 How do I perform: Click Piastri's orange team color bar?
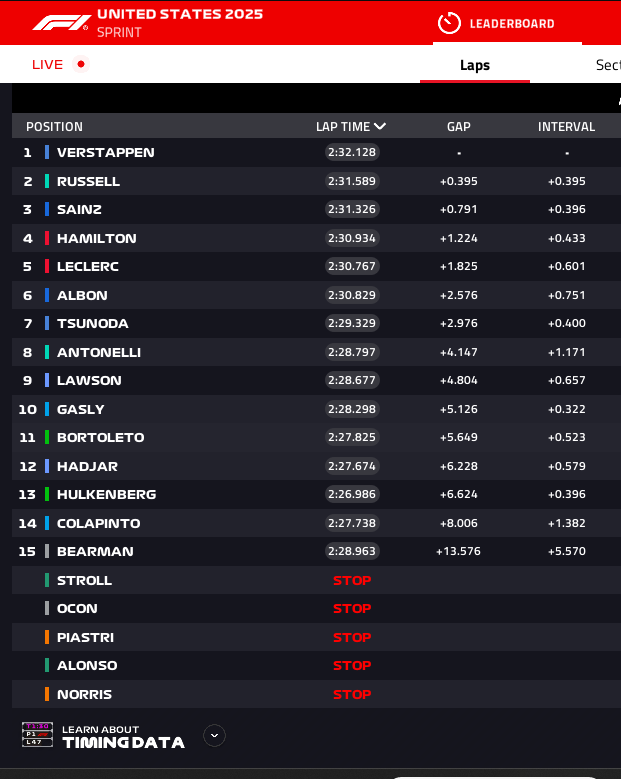47,637
